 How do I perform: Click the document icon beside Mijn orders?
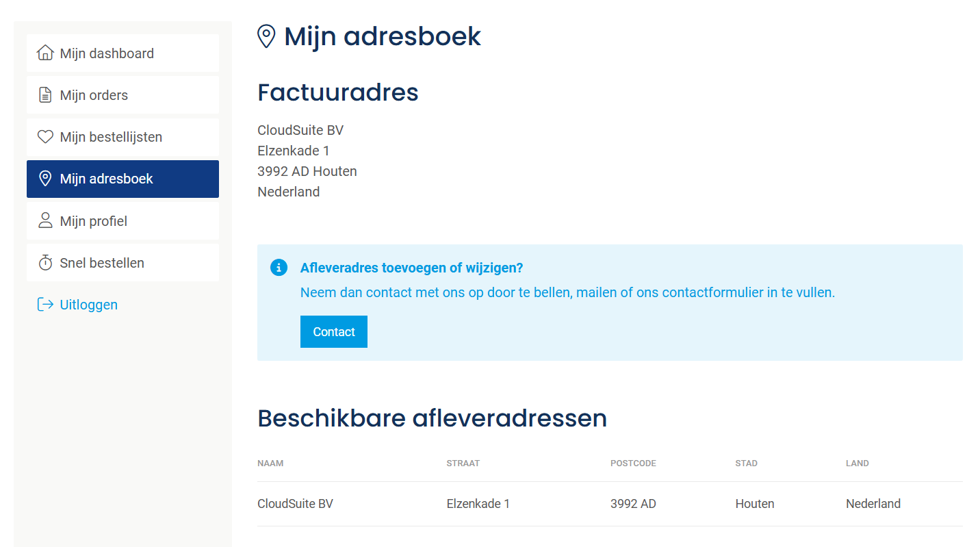point(45,95)
